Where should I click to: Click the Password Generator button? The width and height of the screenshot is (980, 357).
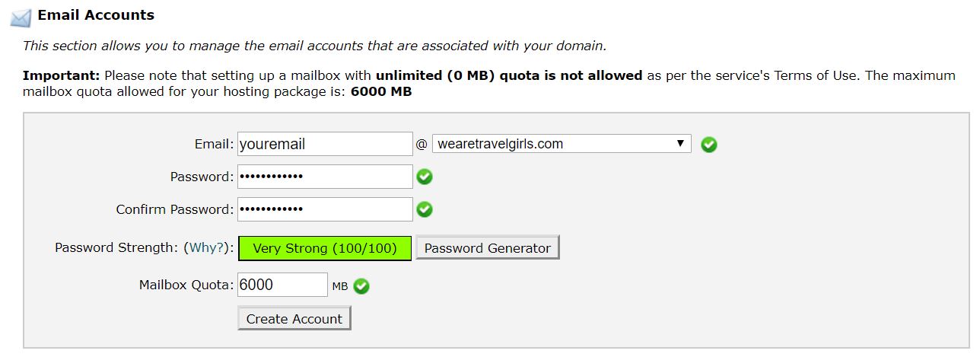pyautogui.click(x=488, y=248)
